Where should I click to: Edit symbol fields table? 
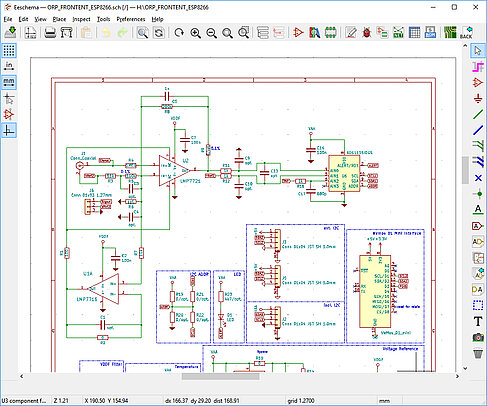pos(414,33)
